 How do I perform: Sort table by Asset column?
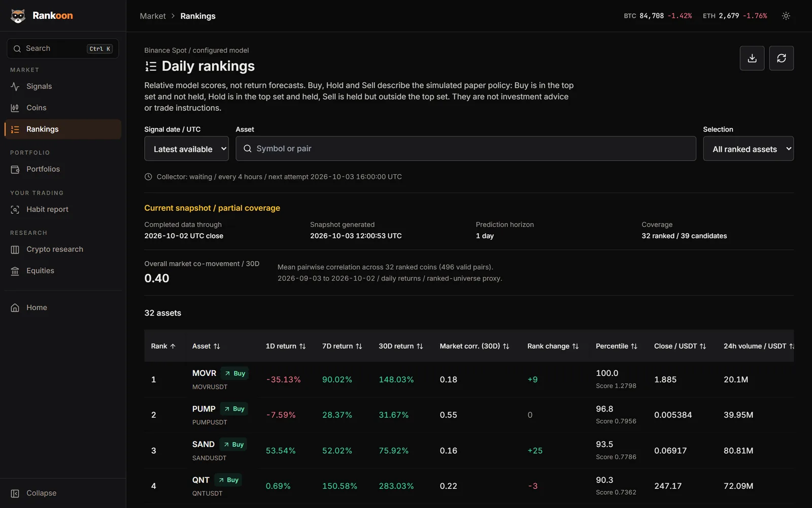pos(206,346)
